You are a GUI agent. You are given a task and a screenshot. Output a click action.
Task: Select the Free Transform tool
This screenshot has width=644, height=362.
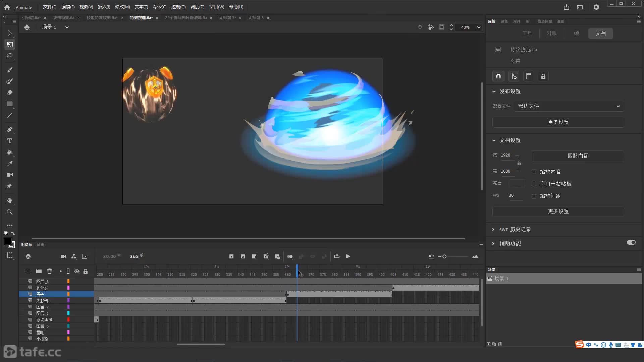click(x=9, y=44)
